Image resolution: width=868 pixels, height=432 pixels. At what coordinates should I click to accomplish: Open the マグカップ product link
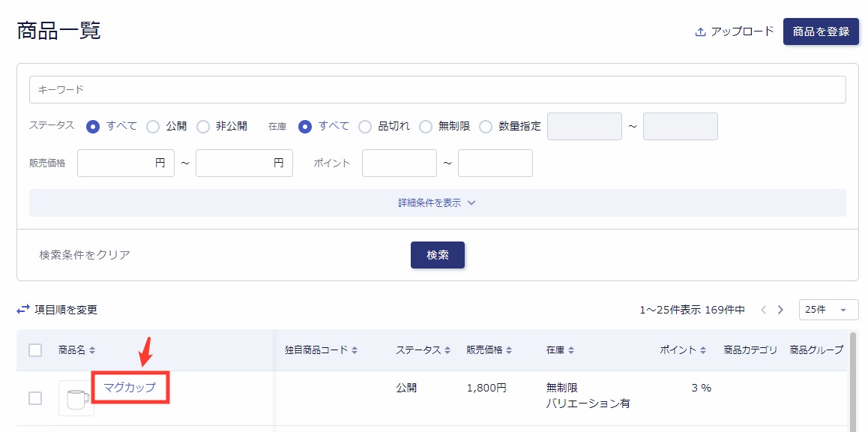(130, 388)
